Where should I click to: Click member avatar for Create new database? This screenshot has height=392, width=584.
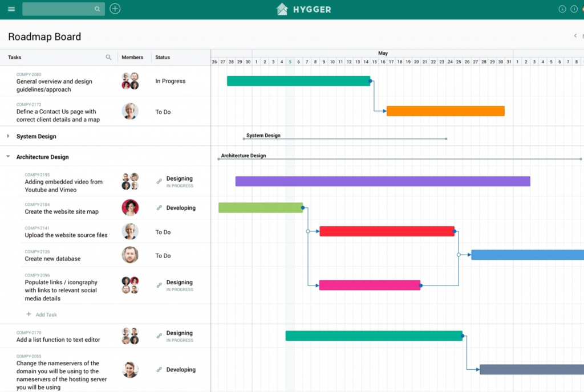[x=130, y=255]
